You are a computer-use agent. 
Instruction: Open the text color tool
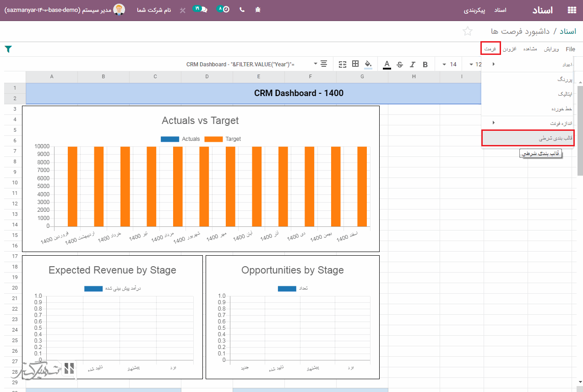tap(387, 64)
